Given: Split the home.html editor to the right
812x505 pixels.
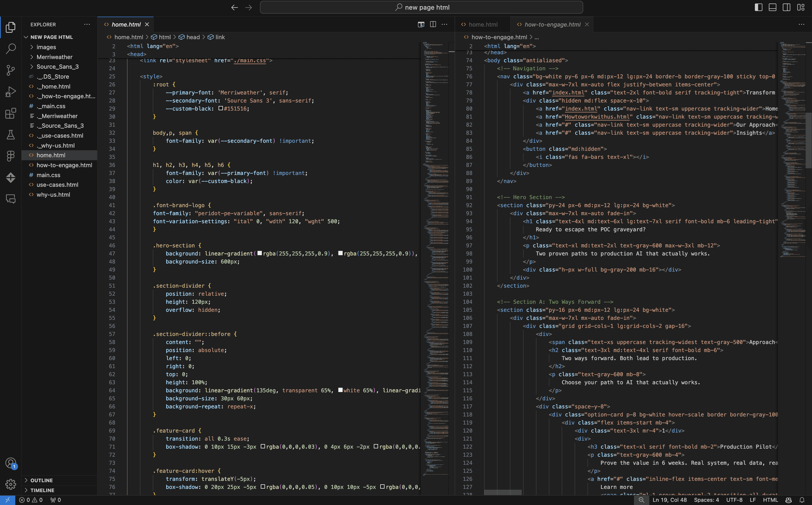Looking at the screenshot, I should click(433, 24).
